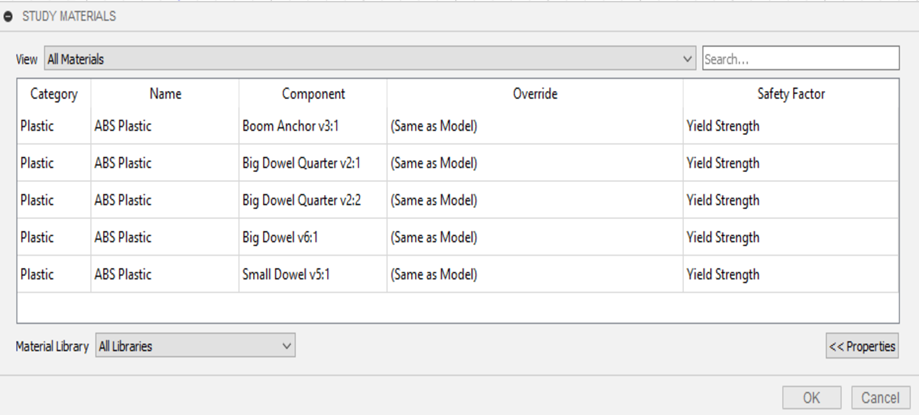Change Safety Factor for Boom Anchor v3:1
The width and height of the screenshot is (919, 415).
pos(791,126)
